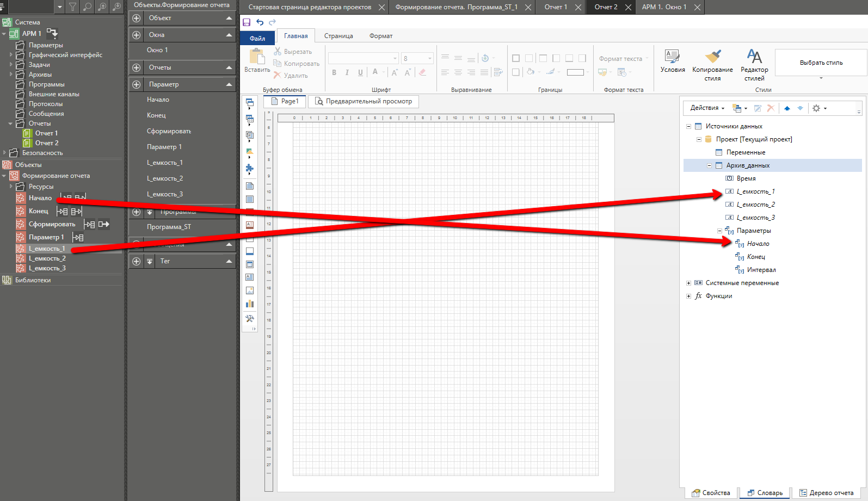The image size is (868, 501).
Task: Expand the Системные переменные node
Action: pyautogui.click(x=688, y=283)
